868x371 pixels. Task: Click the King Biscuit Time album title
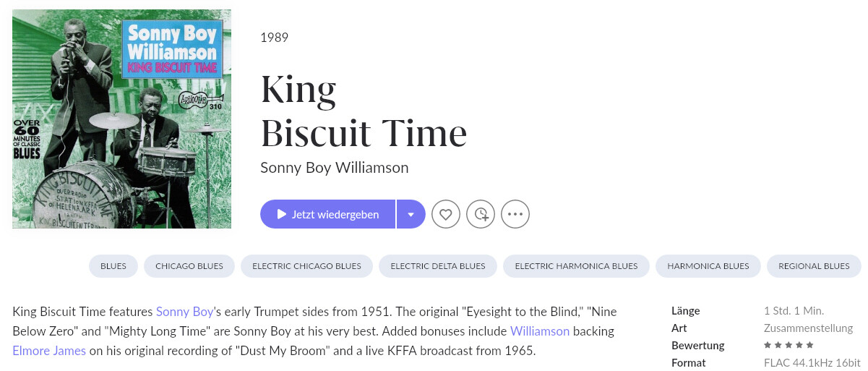[364, 111]
